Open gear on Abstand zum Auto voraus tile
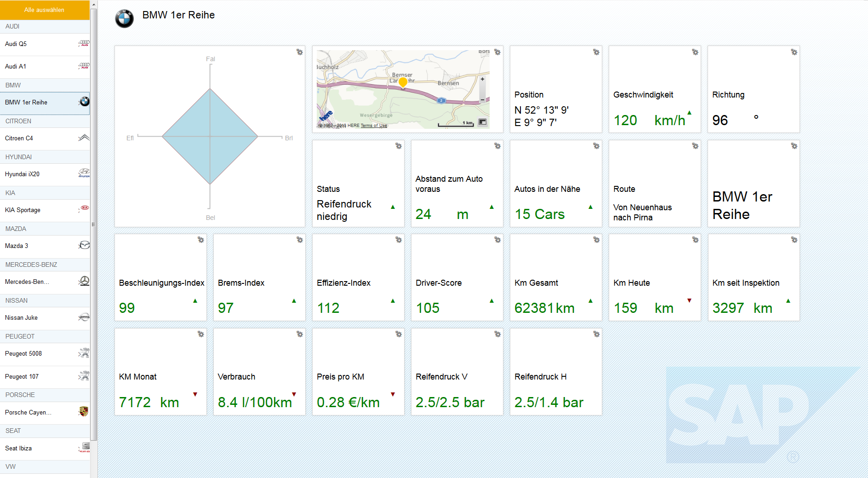Screen dimensions: 868x478 (497, 146)
